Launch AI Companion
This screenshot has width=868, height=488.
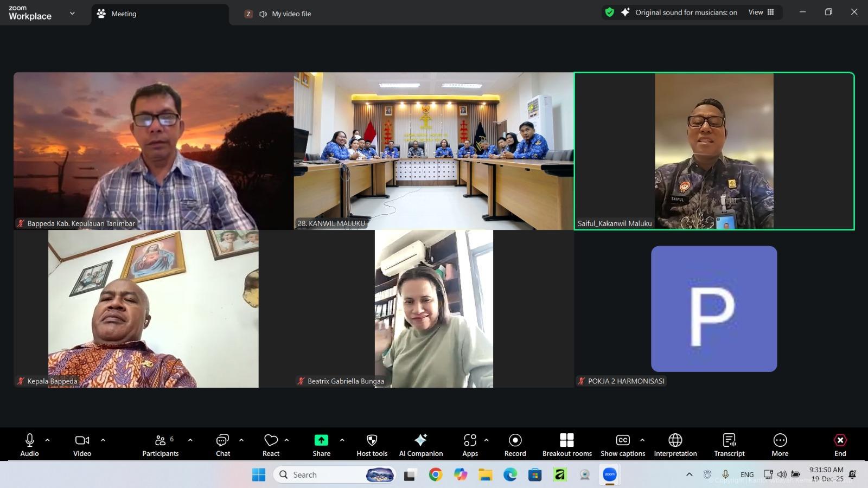(x=420, y=445)
